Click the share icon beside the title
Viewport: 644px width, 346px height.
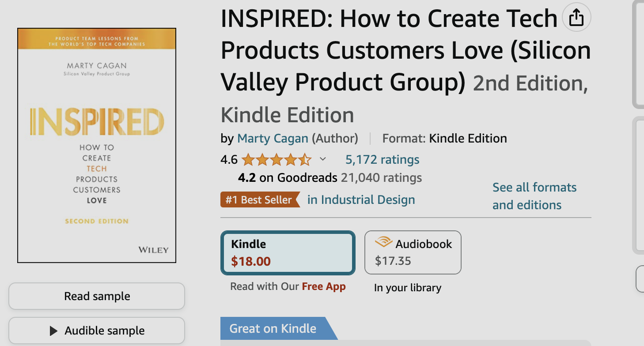pos(576,18)
